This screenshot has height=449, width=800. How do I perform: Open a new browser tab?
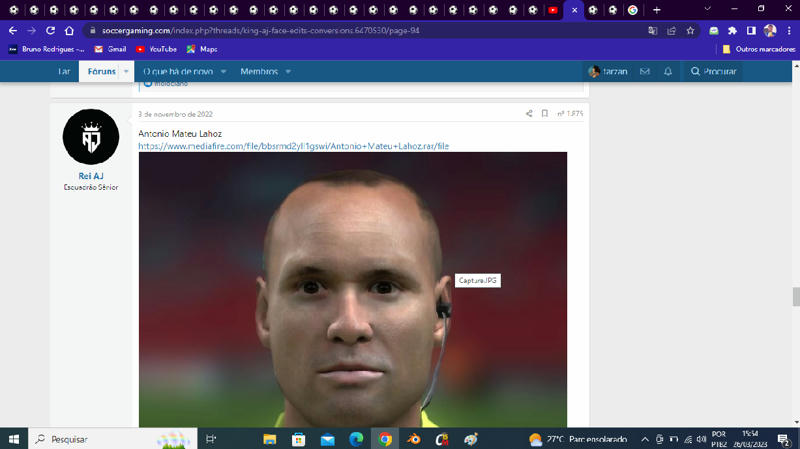657,10
